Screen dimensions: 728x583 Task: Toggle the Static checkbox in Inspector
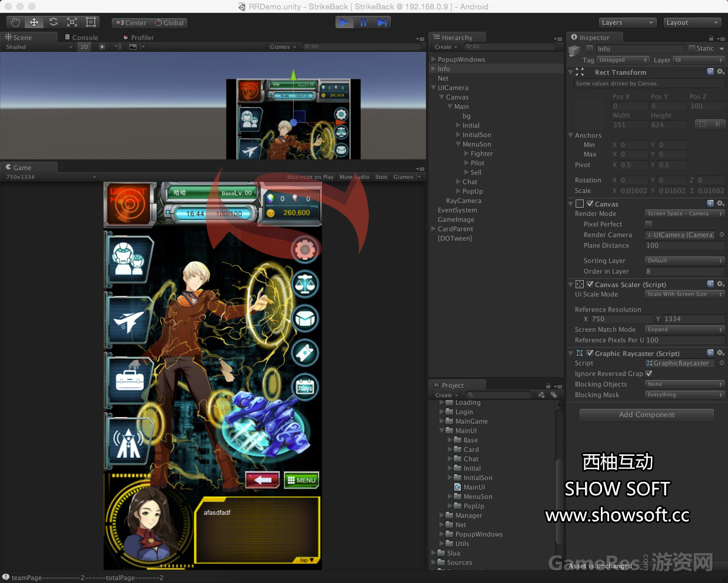tap(692, 49)
